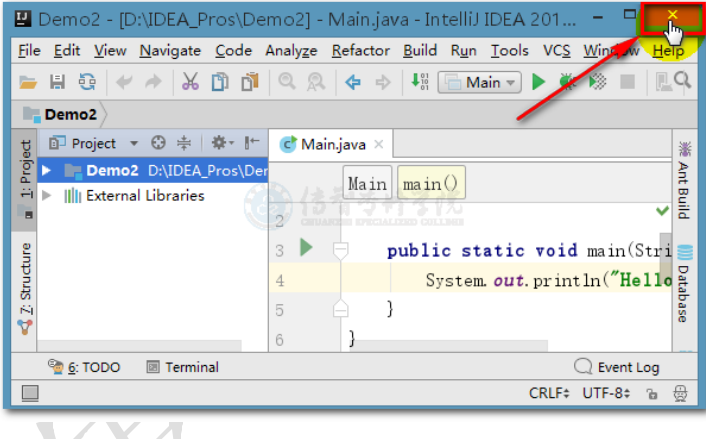
Task: Open the Navigate menu
Action: pyautogui.click(x=170, y=50)
